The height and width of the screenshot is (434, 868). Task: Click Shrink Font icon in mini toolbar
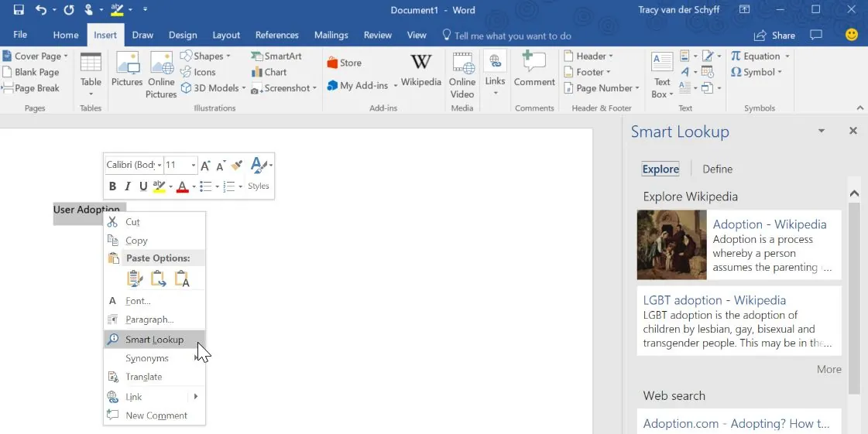coord(221,165)
